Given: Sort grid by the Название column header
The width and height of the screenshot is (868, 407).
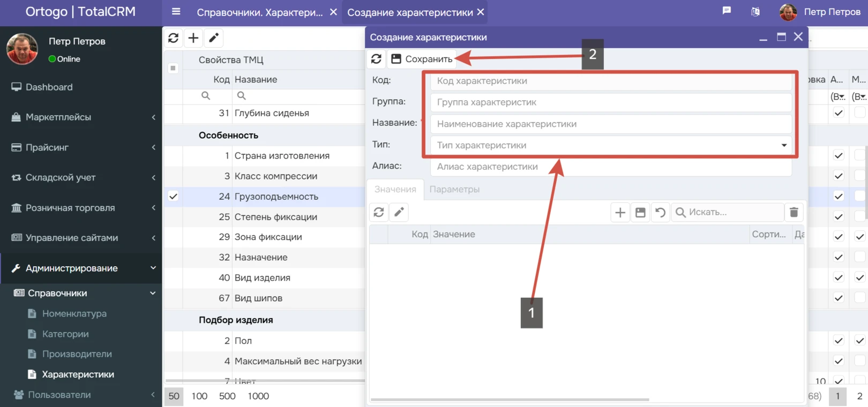Looking at the screenshot, I should click(x=256, y=79).
